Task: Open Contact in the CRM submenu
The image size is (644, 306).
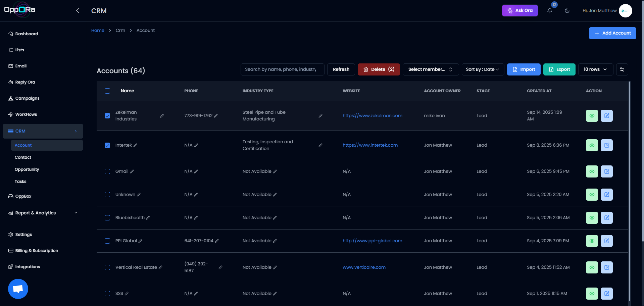Action: (23, 157)
